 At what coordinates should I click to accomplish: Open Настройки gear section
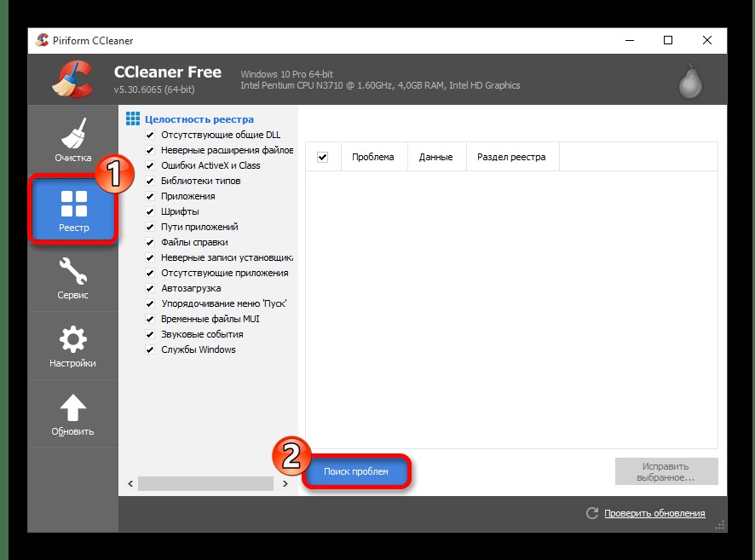[x=72, y=346]
